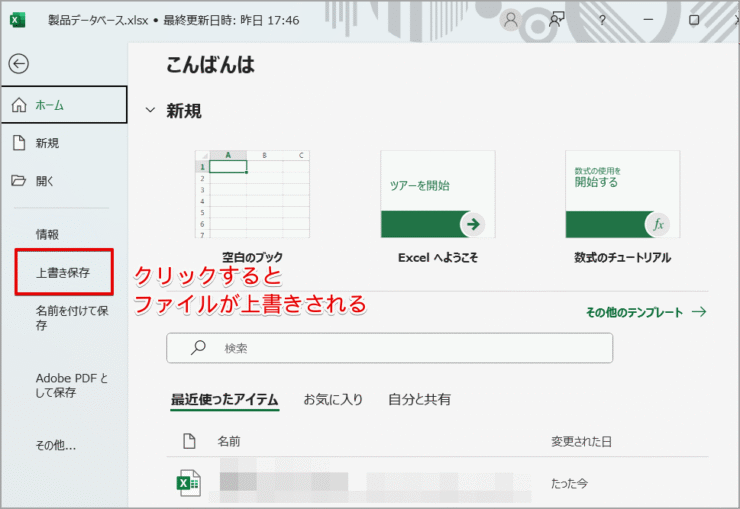Open the Excel へようこそ tour thumbnail
Image resolution: width=740 pixels, height=509 pixels.
click(438, 194)
